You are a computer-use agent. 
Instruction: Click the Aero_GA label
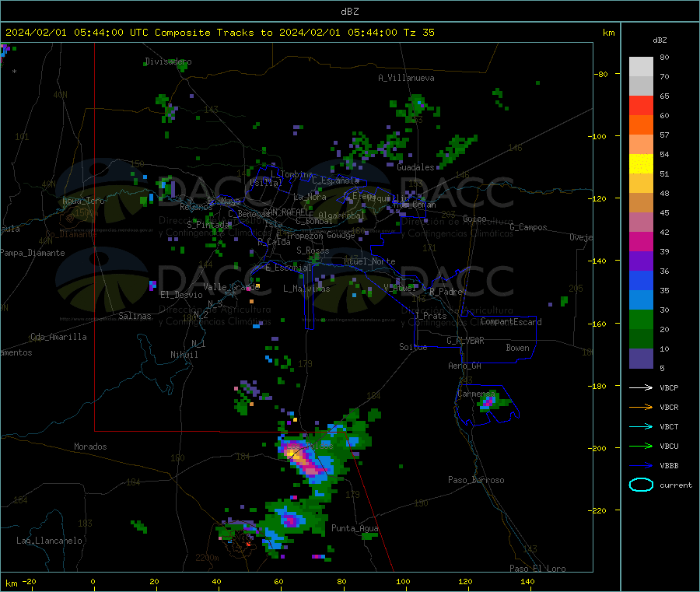(465, 366)
